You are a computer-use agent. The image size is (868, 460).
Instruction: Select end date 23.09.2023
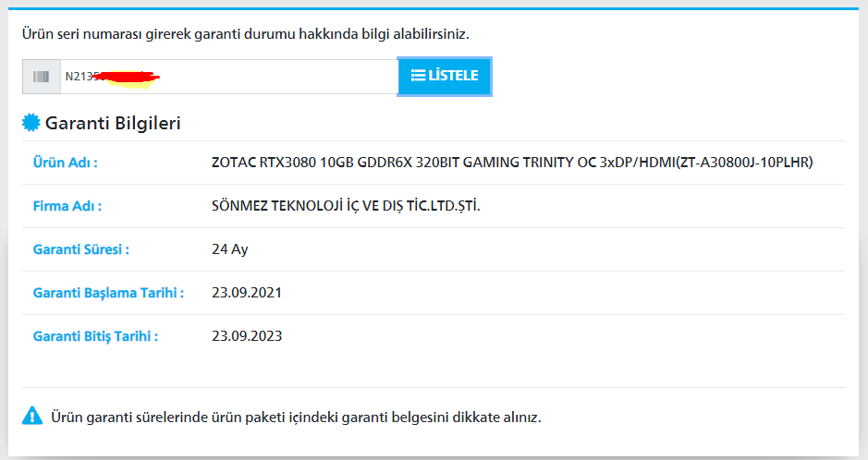tap(247, 336)
